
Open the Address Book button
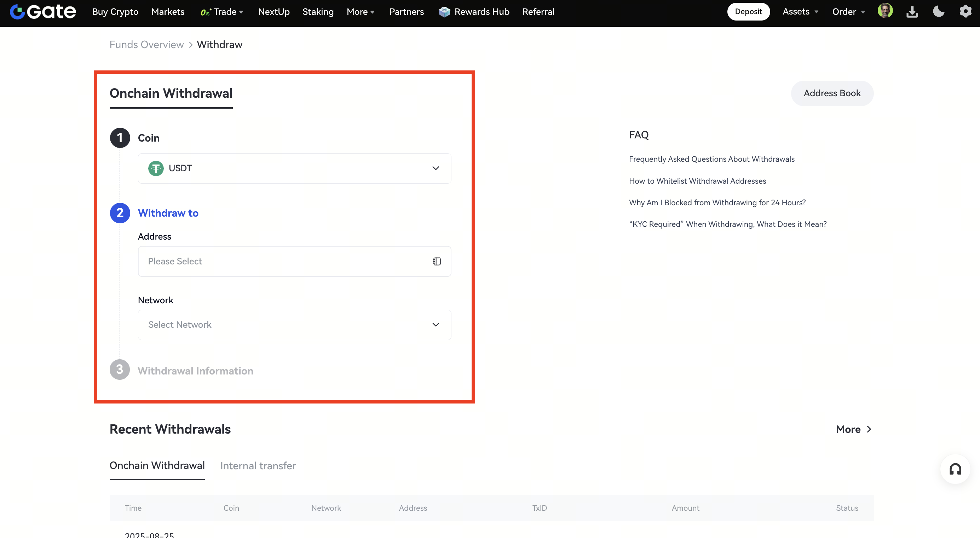[x=832, y=93]
